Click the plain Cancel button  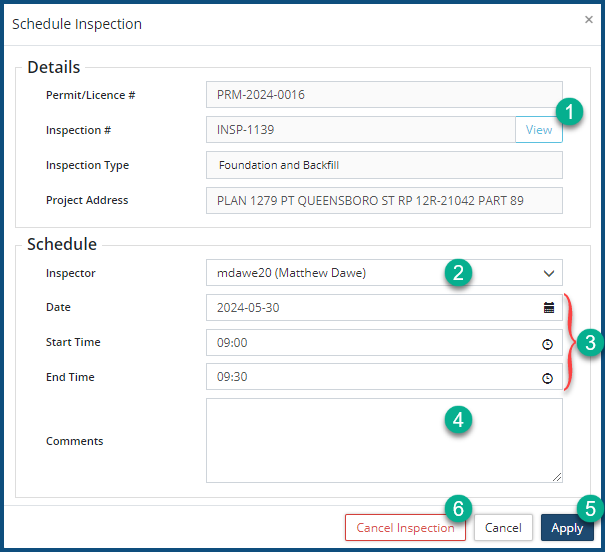pyautogui.click(x=503, y=528)
